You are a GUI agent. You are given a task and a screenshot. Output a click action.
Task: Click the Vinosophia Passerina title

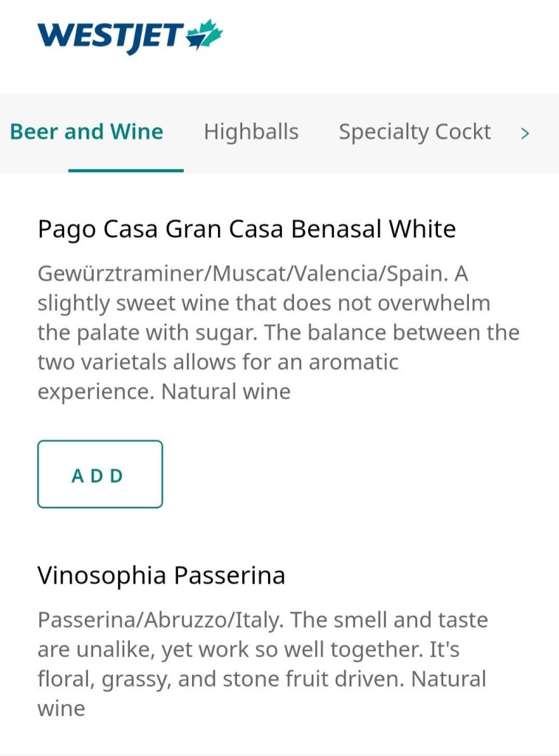pyautogui.click(x=161, y=576)
